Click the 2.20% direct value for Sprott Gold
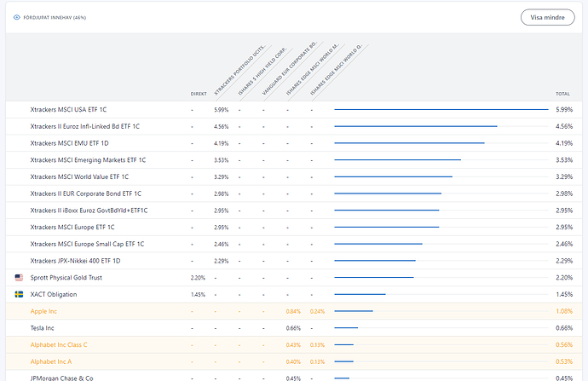The width and height of the screenshot is (588, 381). pyautogui.click(x=198, y=278)
